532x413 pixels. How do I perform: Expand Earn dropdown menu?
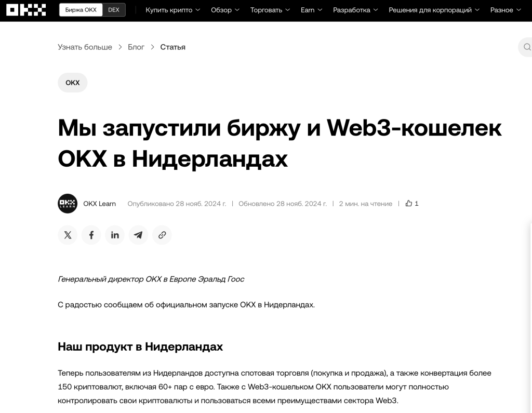(x=311, y=10)
